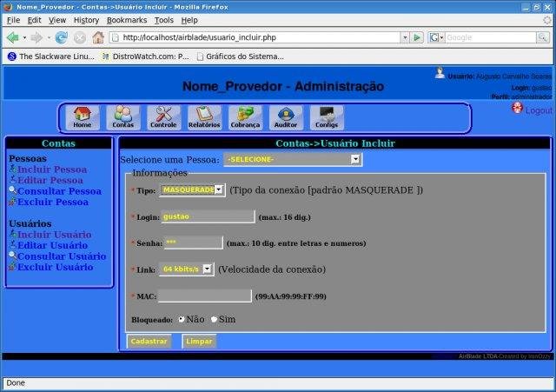Screen dimensions: 556x392
Task: Open the Relatórios clipboard icon
Action: (204, 117)
